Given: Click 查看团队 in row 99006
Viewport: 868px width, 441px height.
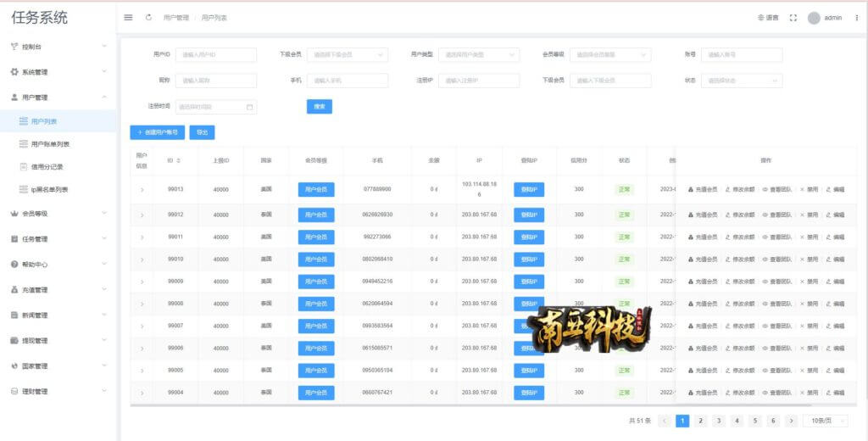Looking at the screenshot, I should coord(776,349).
